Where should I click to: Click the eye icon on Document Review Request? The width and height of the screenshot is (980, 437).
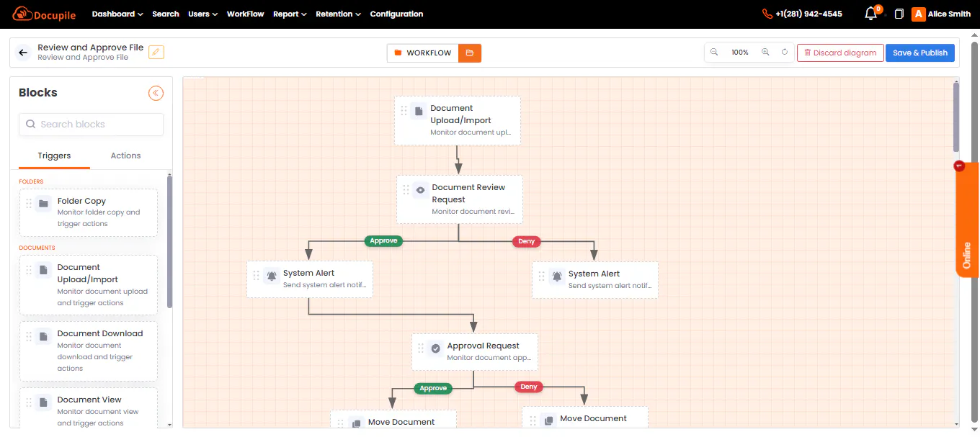[x=421, y=189]
